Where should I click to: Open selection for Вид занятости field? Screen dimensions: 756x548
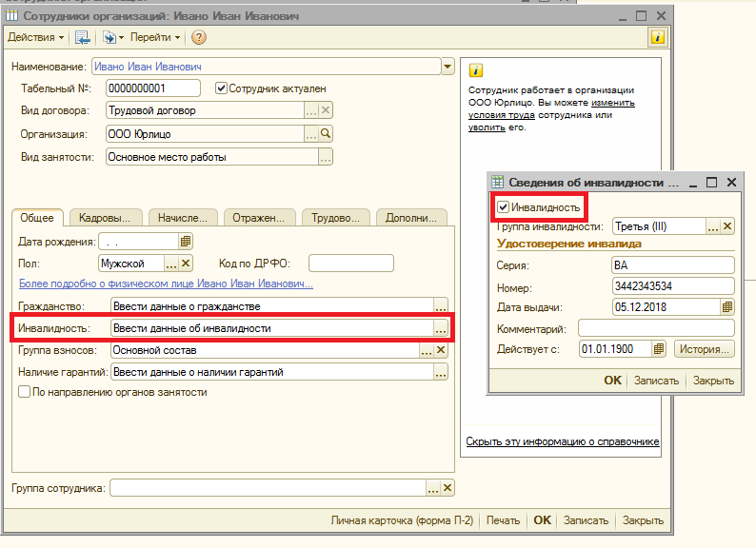(x=326, y=157)
